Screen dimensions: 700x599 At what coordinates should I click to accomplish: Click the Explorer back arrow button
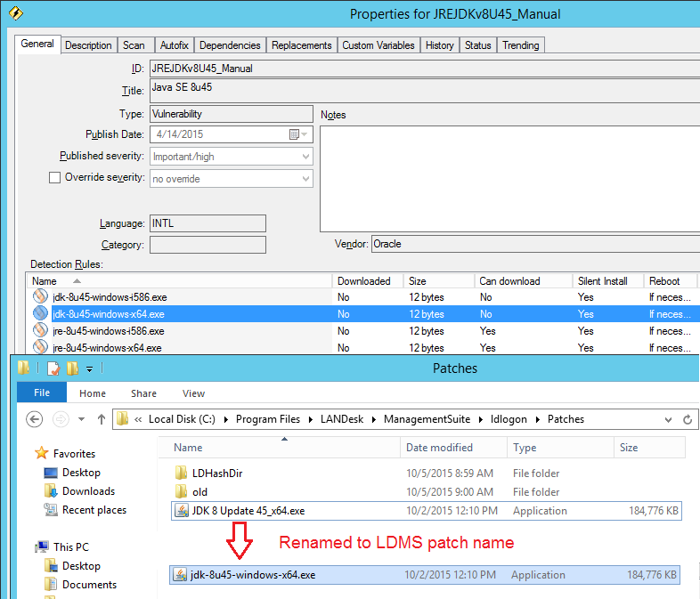[35, 419]
